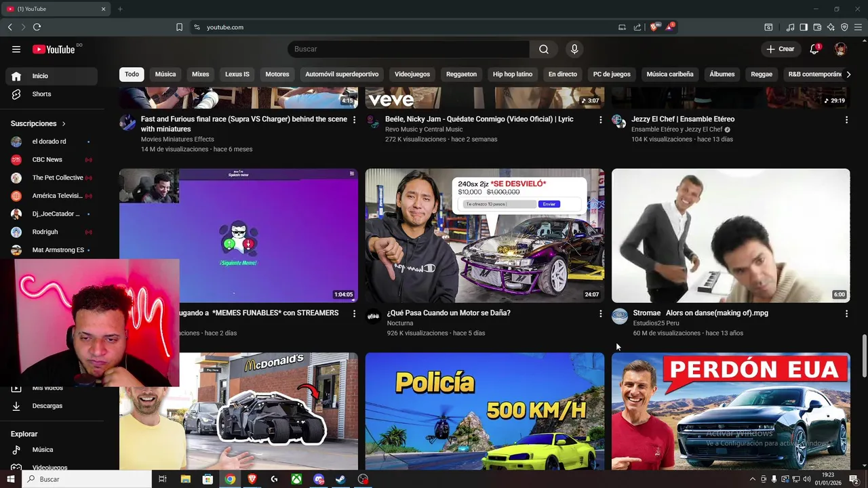Open options for Jezzy El Chef video
This screenshot has width=868, height=488.
point(846,119)
